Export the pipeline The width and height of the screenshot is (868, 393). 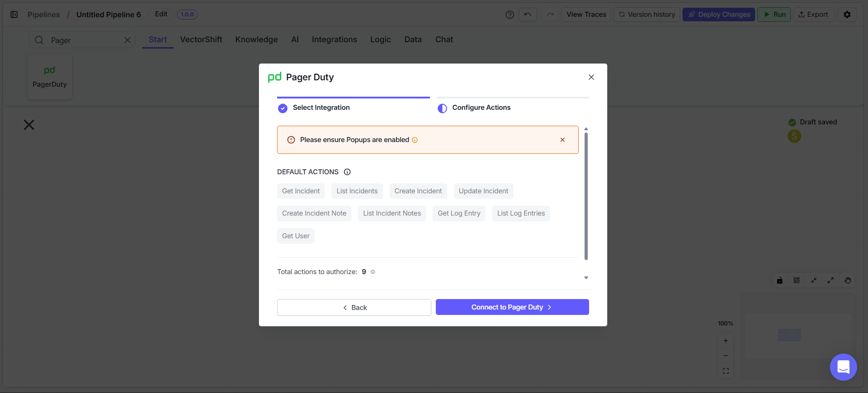[x=814, y=15]
